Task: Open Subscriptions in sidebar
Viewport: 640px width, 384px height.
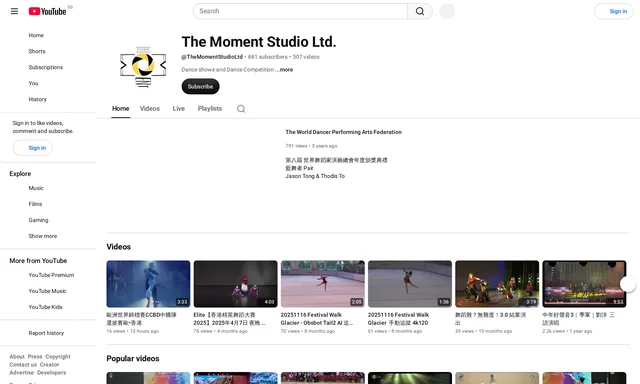Action: (x=46, y=67)
